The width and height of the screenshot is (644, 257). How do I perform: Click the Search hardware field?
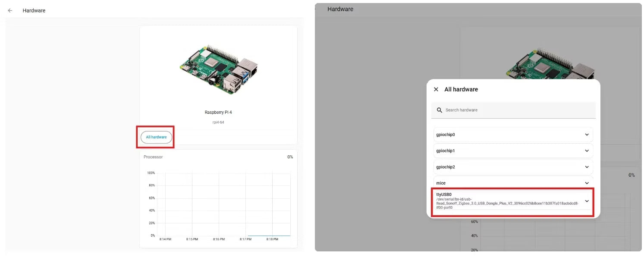click(x=513, y=110)
